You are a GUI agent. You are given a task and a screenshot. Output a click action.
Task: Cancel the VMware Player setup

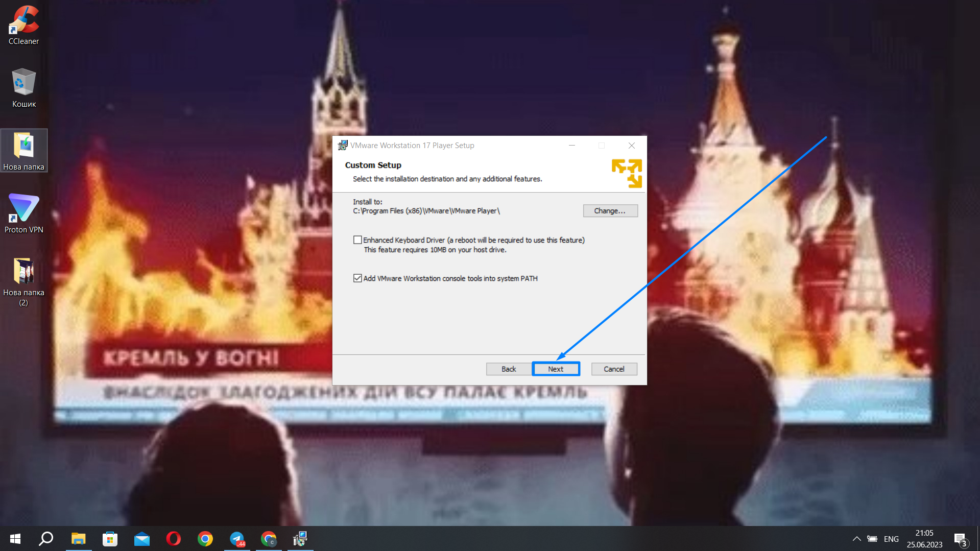(614, 369)
